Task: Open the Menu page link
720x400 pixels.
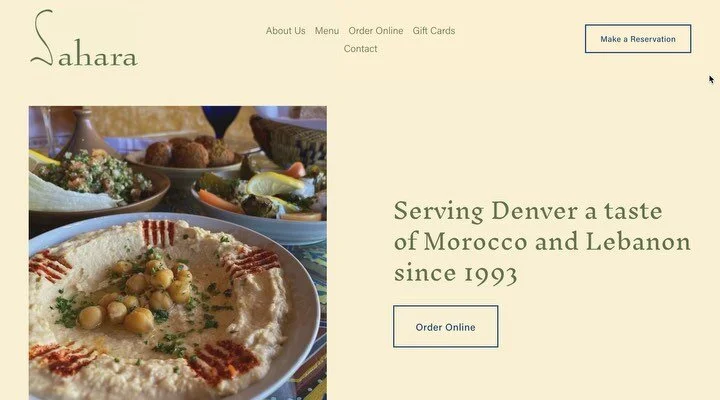Action: tap(327, 31)
